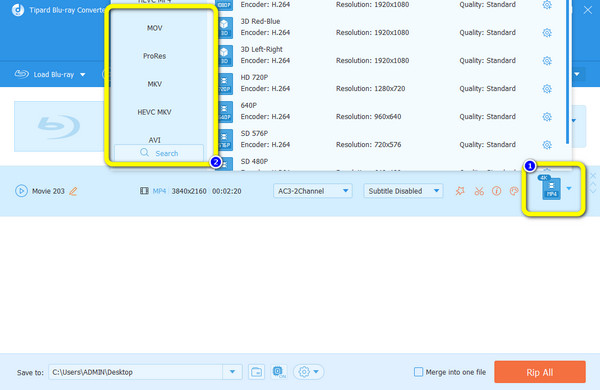Click the Tipard app logo icon

18,10
